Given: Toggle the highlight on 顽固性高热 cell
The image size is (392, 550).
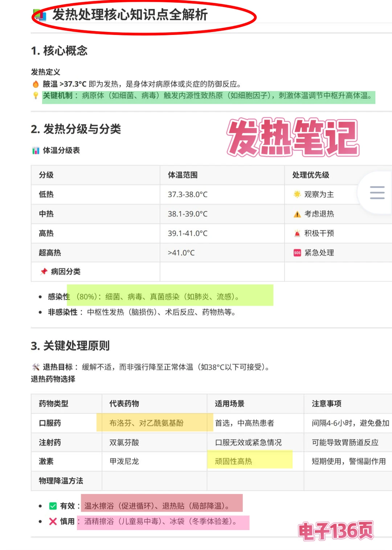Looking at the screenshot, I should [234, 461].
